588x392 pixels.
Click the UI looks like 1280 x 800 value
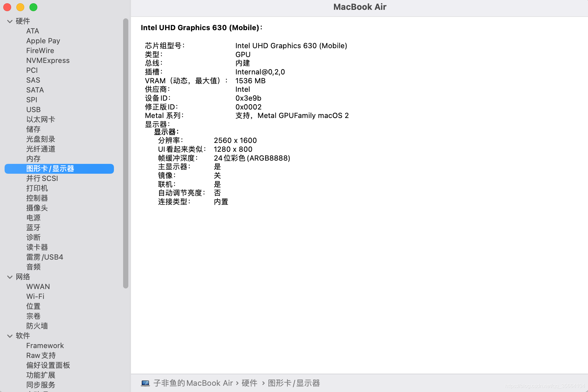(233, 149)
